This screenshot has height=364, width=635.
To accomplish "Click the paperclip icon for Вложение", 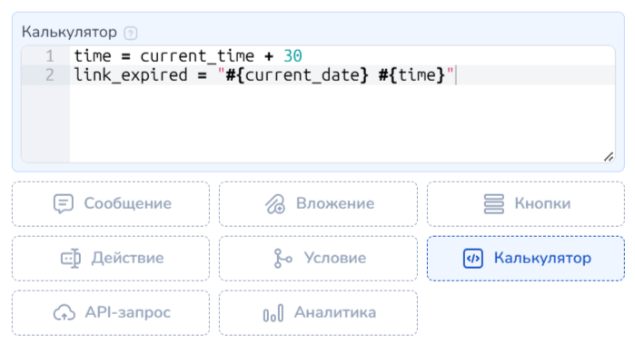I will click(x=274, y=204).
